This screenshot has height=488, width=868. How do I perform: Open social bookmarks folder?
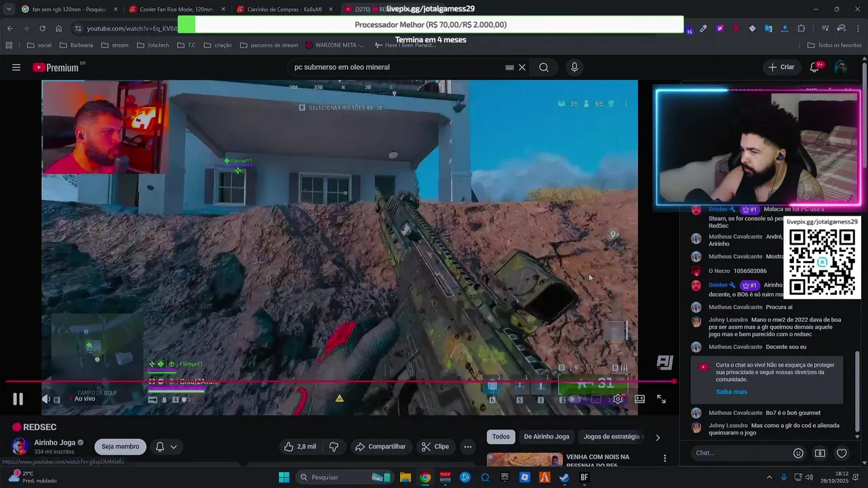(39, 45)
